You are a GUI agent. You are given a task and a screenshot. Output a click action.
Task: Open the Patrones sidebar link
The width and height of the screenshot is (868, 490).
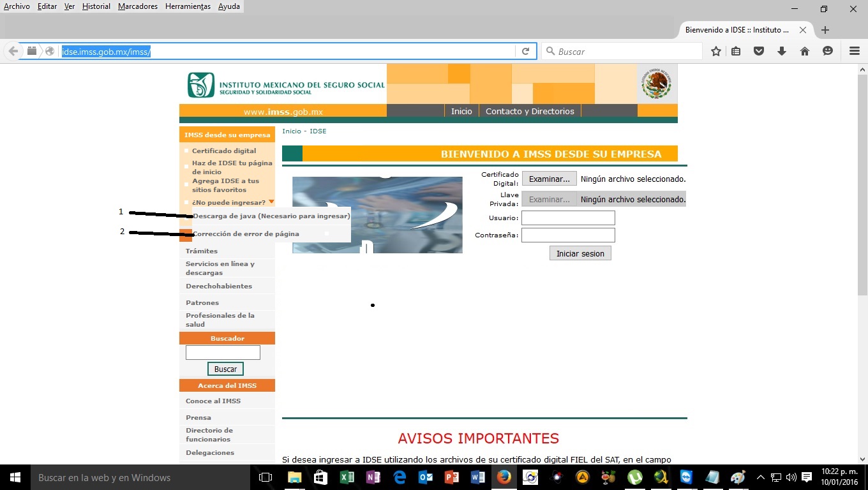pyautogui.click(x=202, y=302)
